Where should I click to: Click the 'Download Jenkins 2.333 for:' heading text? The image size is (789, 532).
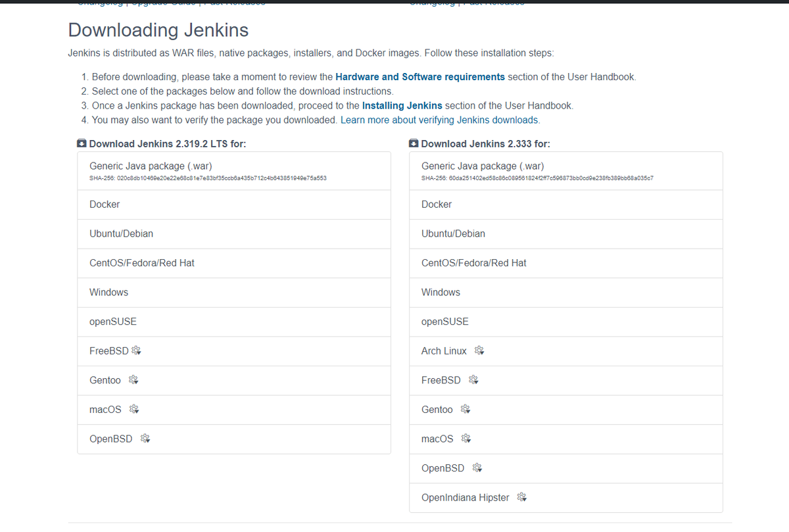pyautogui.click(x=486, y=143)
